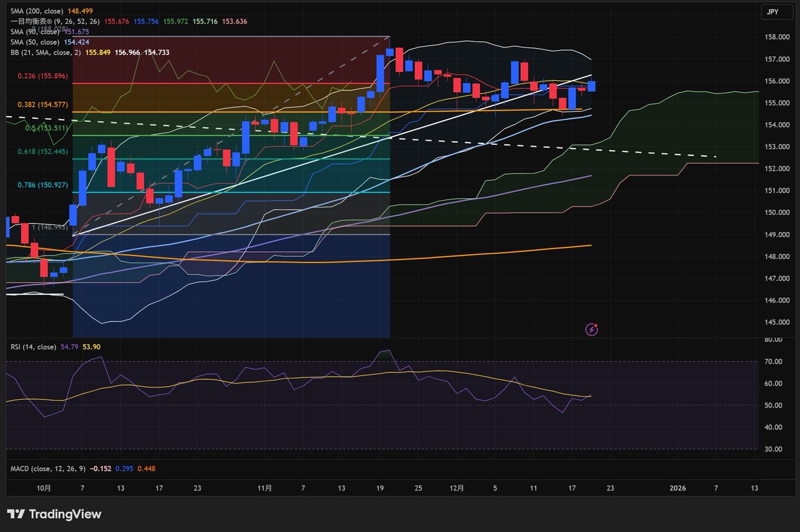Click the 145.000 price axis label

click(x=779, y=323)
